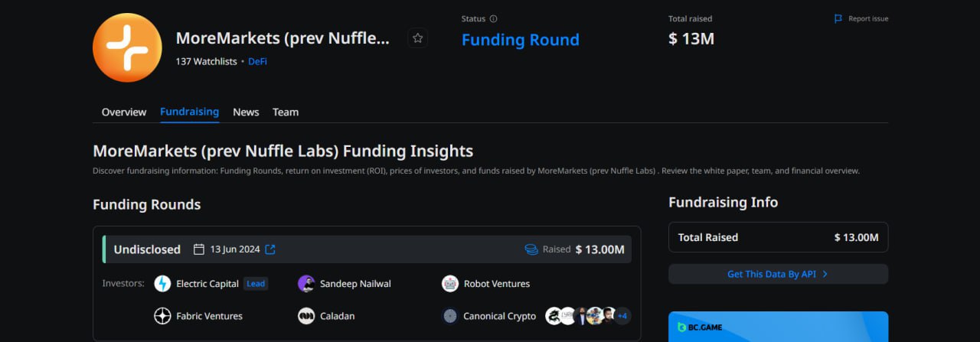Click the Status info icon
980x342 pixels.
coord(493,19)
